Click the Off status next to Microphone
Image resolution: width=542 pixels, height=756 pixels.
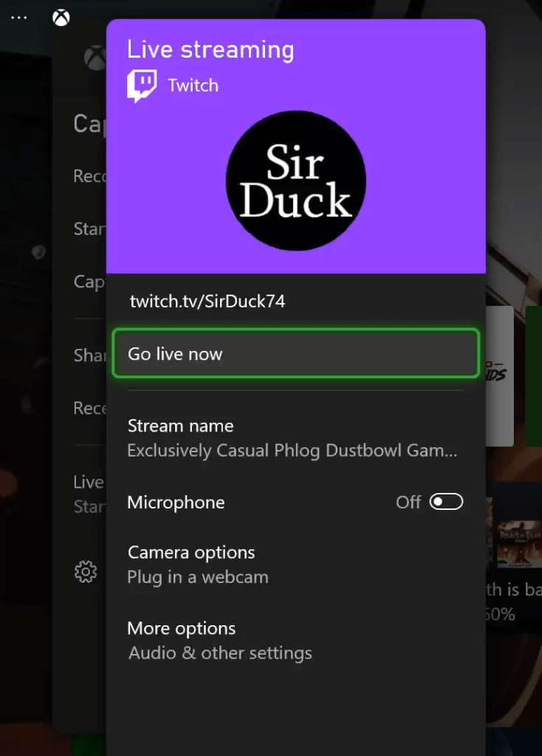(x=408, y=503)
